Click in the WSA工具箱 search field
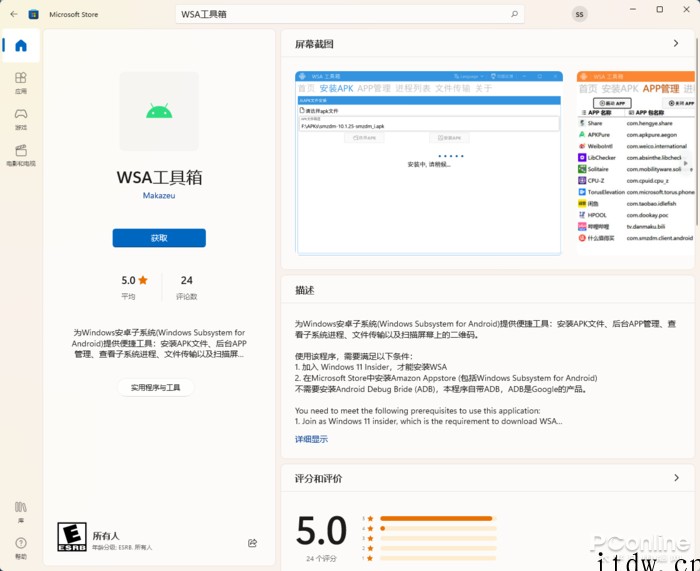This screenshot has width=700, height=571. point(350,14)
